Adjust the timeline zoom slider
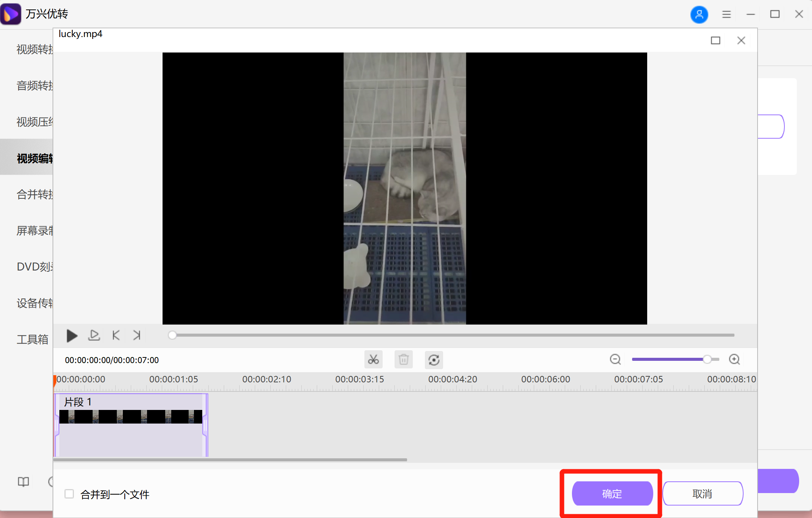Viewport: 812px width, 518px height. tap(708, 359)
